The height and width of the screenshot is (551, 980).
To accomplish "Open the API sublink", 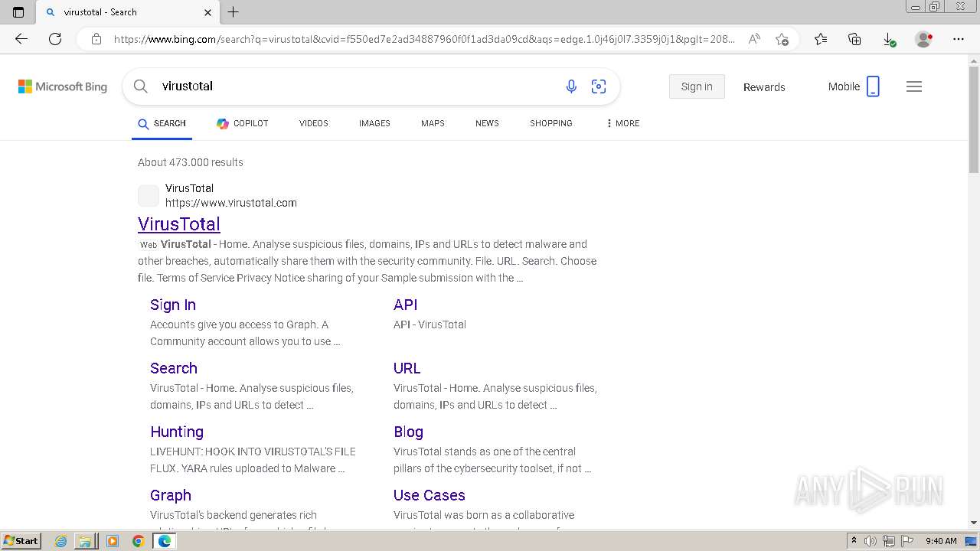I will coord(406,305).
